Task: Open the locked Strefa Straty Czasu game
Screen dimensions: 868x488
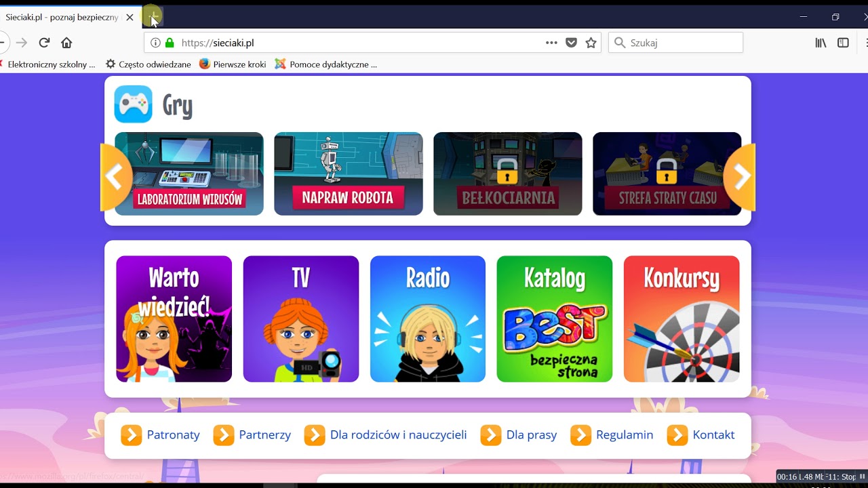Action: (667, 174)
